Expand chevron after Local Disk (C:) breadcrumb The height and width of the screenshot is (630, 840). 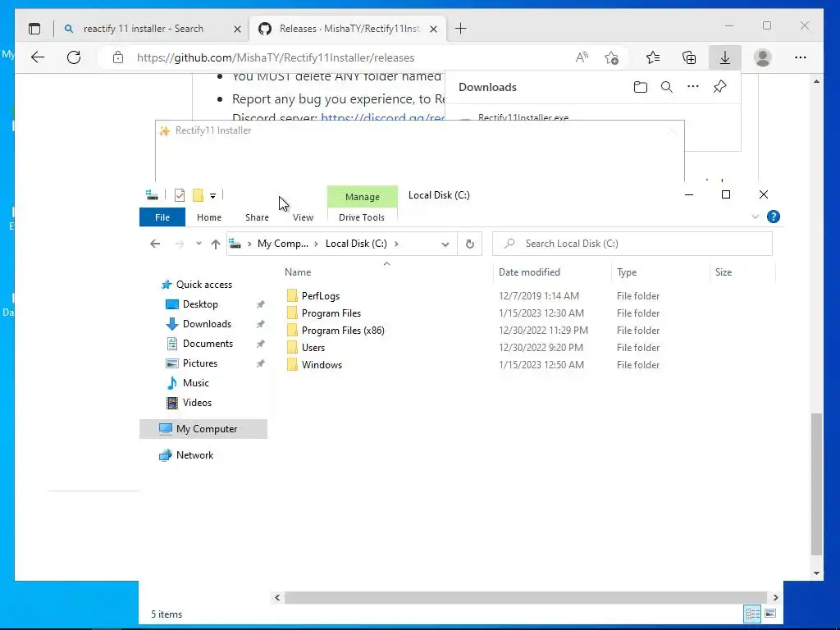point(396,244)
